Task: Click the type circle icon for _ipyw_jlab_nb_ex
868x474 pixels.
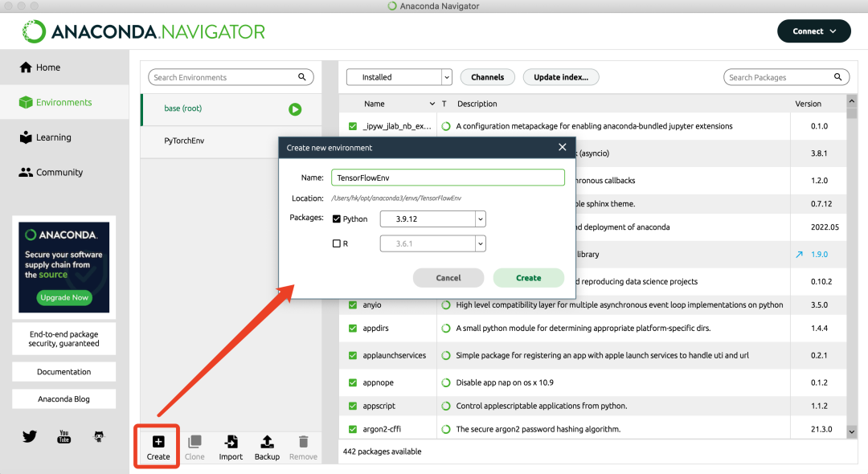Action: [445, 126]
